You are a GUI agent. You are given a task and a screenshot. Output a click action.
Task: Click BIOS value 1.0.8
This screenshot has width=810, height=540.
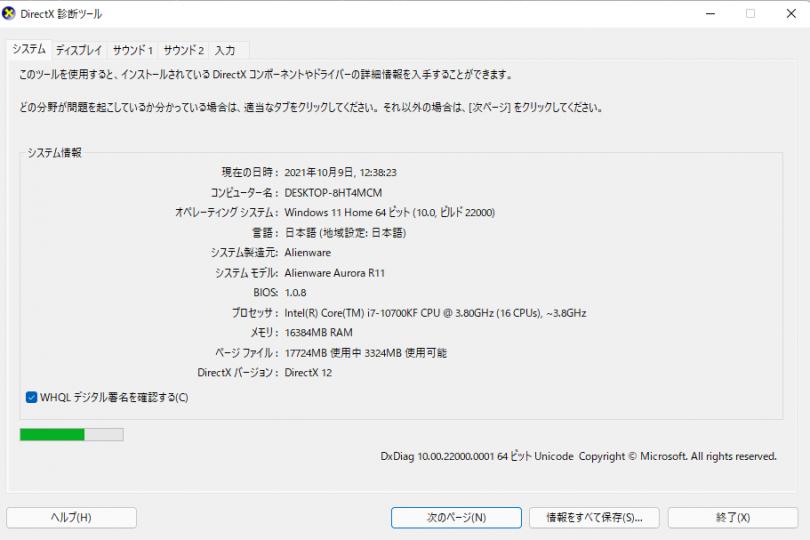click(295, 293)
